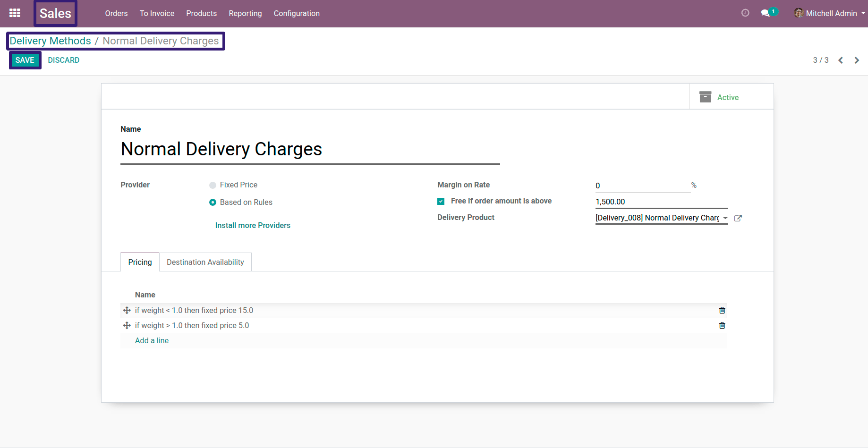This screenshot has height=448, width=868.
Task: Go to next record arrow
Action: pos(857,60)
